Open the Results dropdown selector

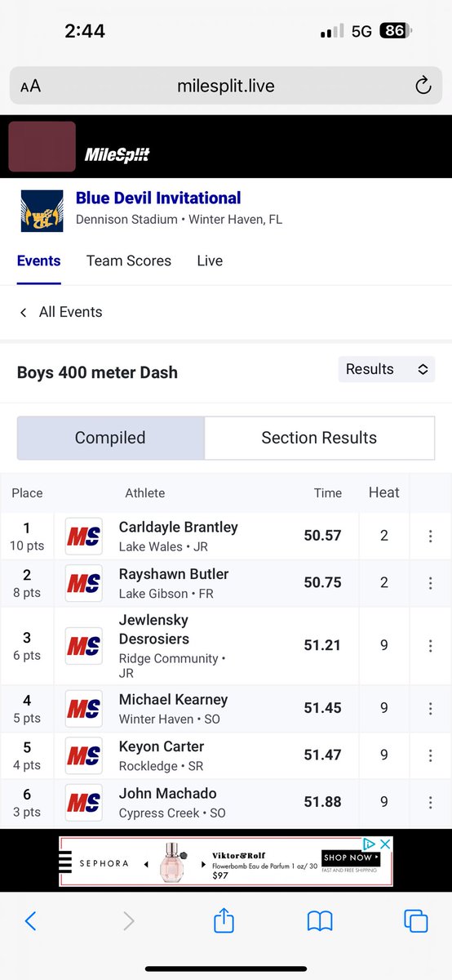click(387, 369)
